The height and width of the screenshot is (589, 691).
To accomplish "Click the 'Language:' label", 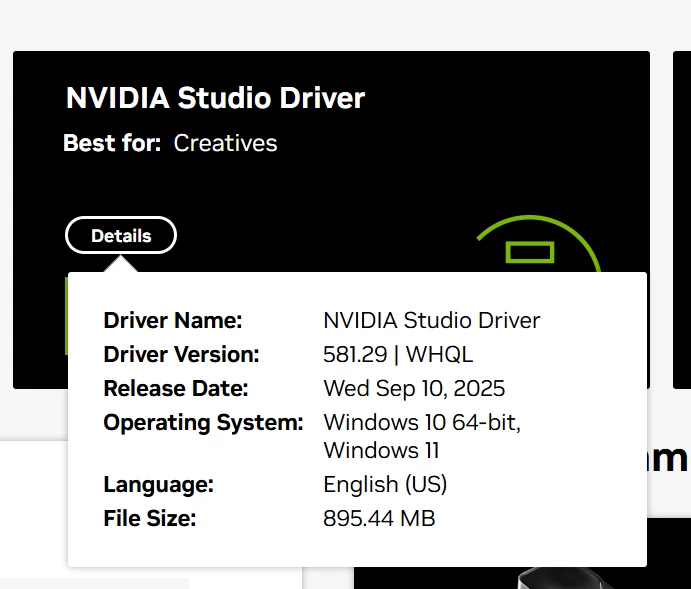I will (x=158, y=485).
